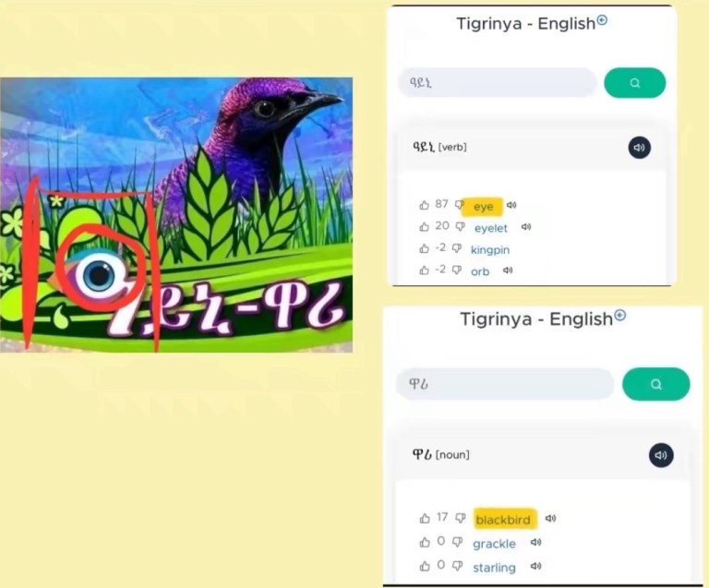Play audio for the ዓይኒ verb entry
The height and width of the screenshot is (588, 709).
coord(640,148)
